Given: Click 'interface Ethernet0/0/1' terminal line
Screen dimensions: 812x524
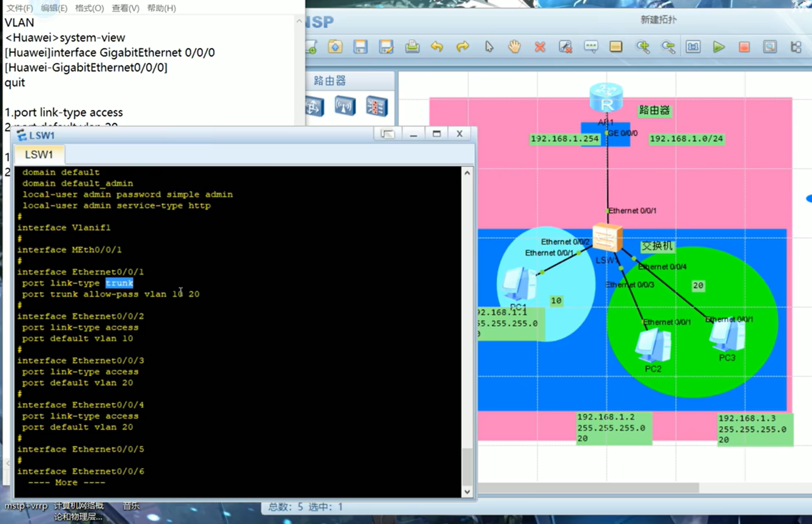Looking at the screenshot, I should point(80,272).
